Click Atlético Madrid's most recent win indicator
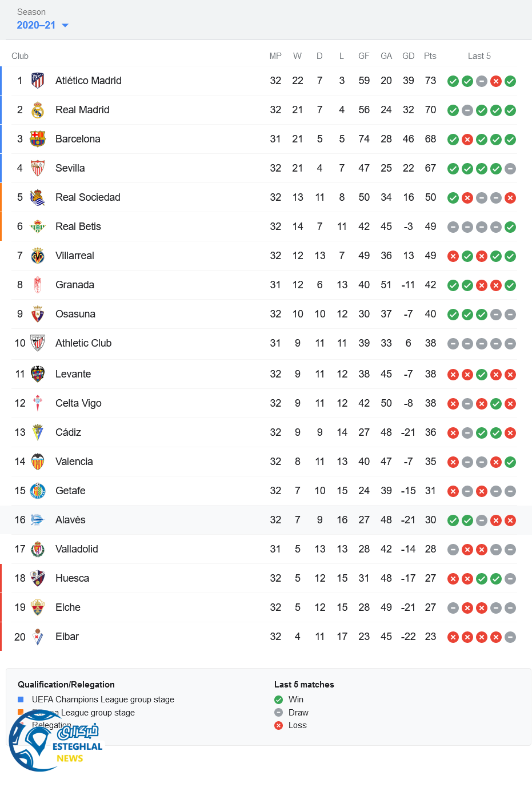The width and height of the screenshot is (532, 787). (510, 81)
